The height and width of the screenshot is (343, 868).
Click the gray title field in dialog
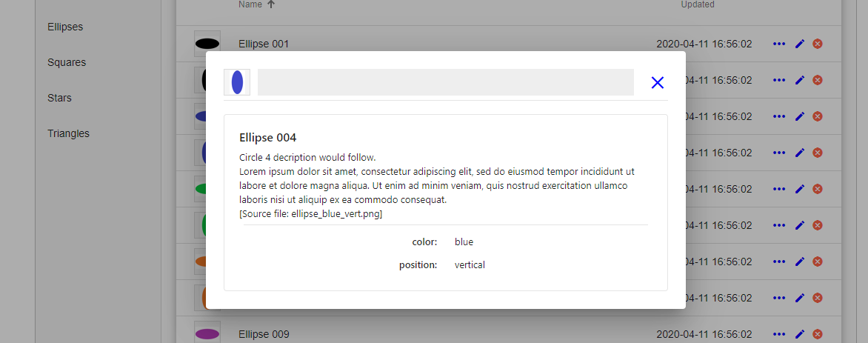pos(446,82)
